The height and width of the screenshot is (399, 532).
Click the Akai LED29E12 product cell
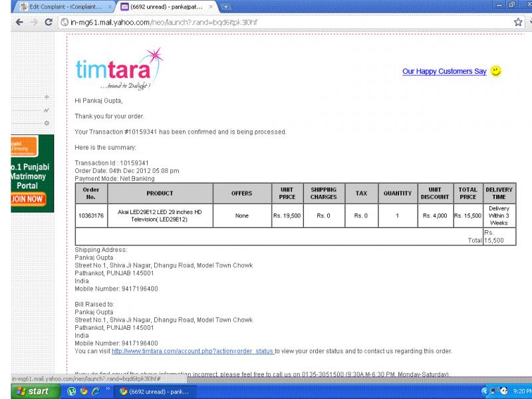(160, 215)
